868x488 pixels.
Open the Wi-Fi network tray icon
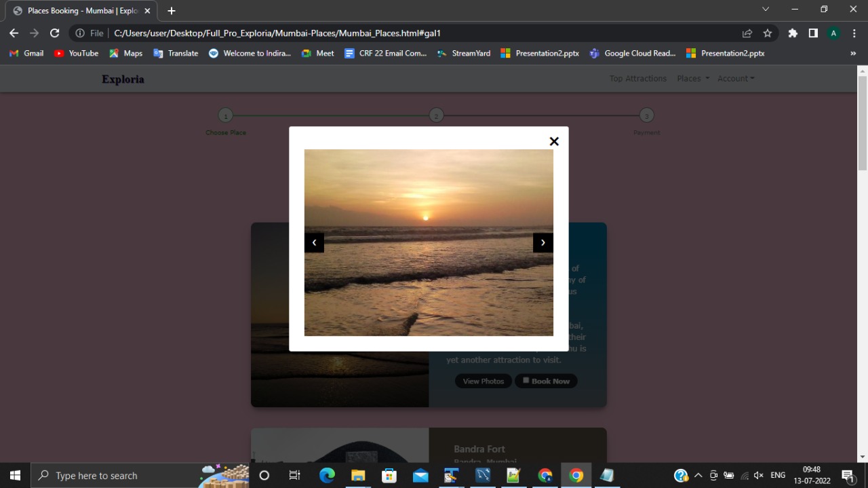point(745,475)
